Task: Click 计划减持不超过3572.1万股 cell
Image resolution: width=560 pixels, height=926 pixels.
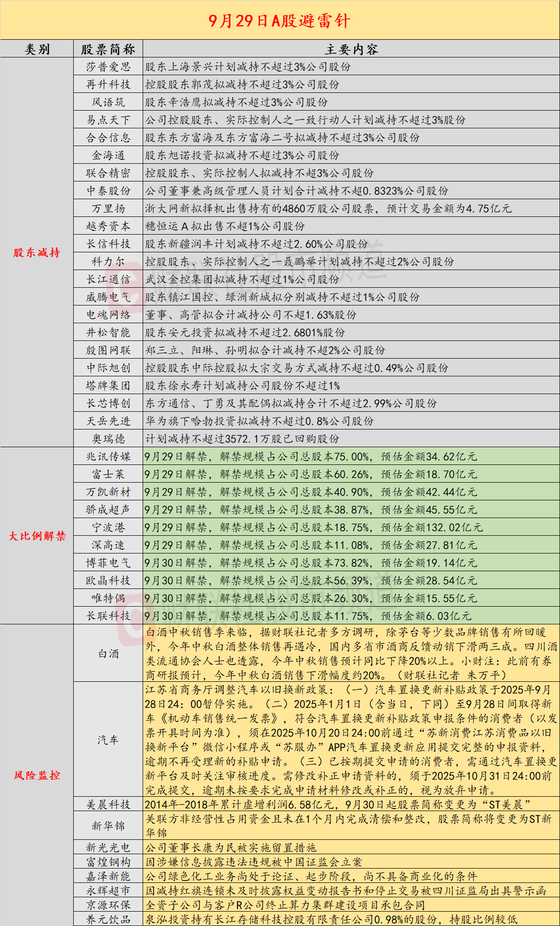Action: (351, 439)
